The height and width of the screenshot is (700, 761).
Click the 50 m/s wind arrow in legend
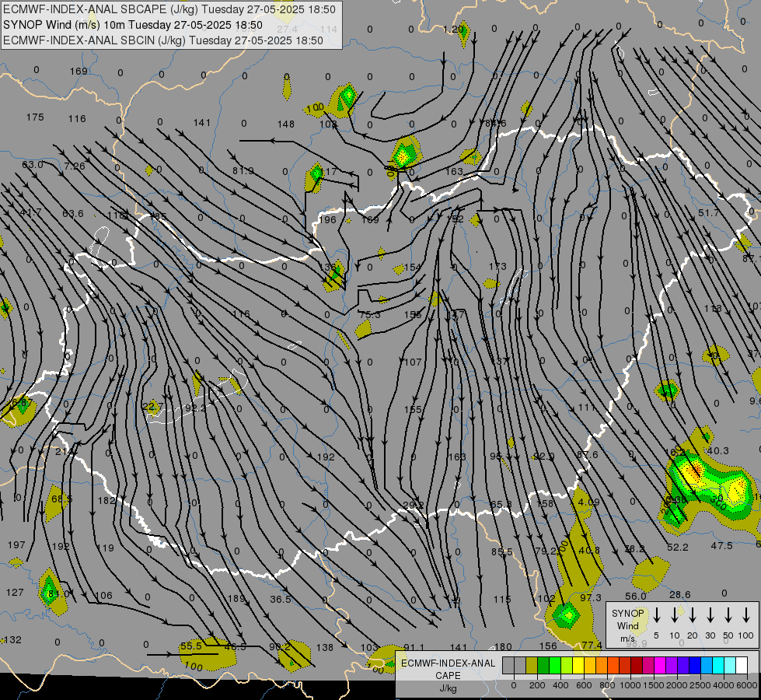point(728,615)
